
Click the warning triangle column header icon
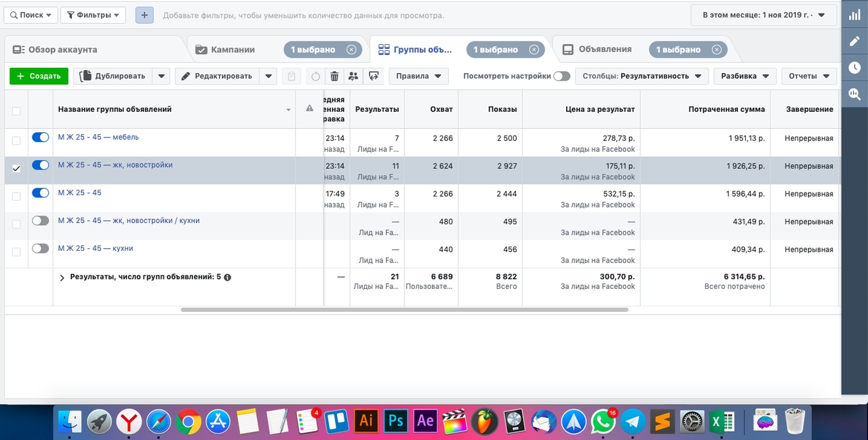tap(309, 108)
